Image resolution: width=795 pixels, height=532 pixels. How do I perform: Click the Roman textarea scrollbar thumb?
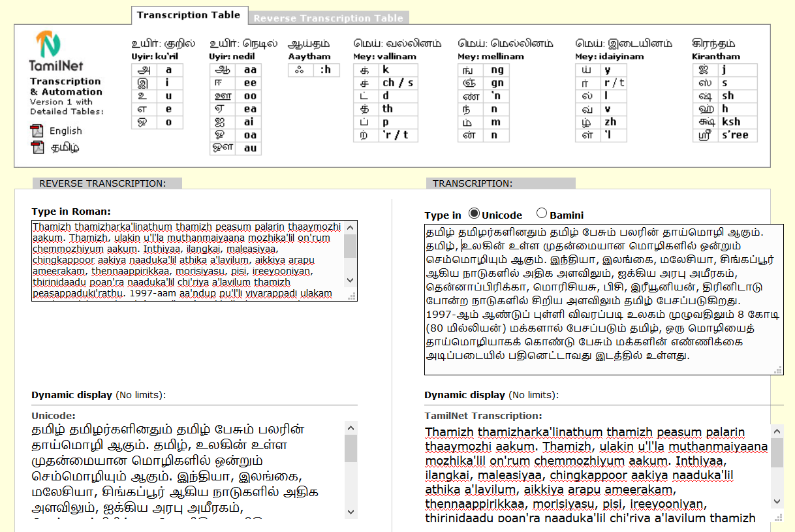click(x=351, y=246)
